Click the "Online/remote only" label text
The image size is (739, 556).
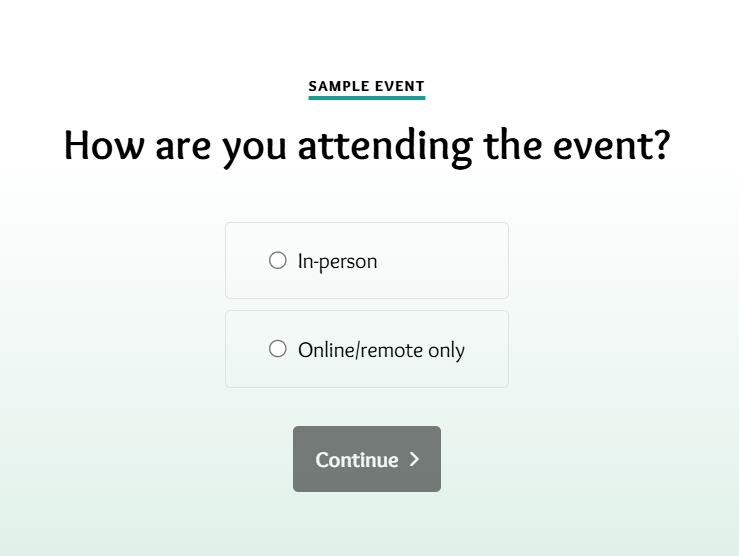click(x=381, y=350)
